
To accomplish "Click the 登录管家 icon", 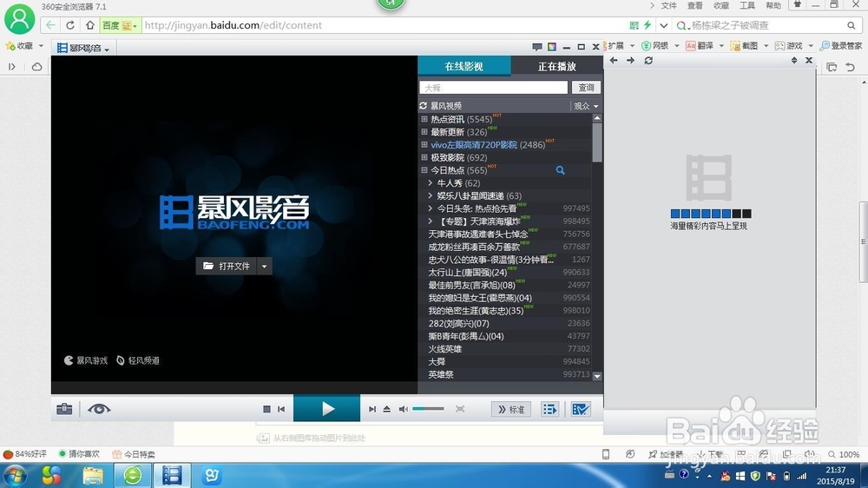I will (841, 46).
